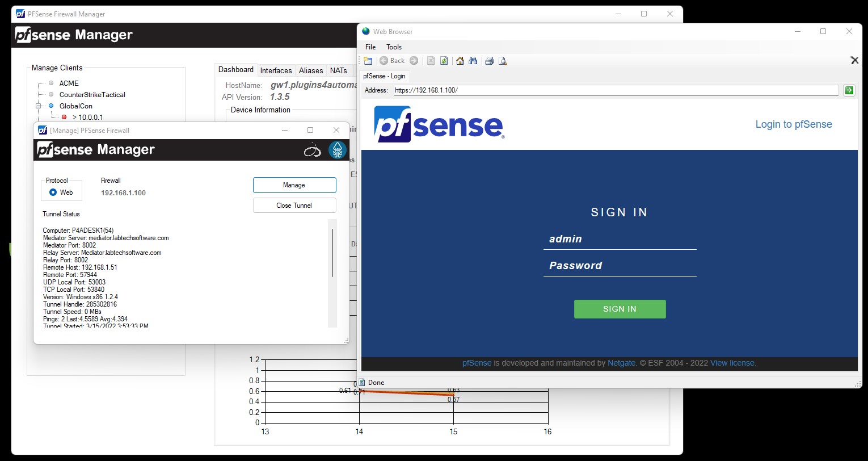Switch to the Interfaces tab
Image resolution: width=868 pixels, height=461 pixels.
(x=276, y=71)
